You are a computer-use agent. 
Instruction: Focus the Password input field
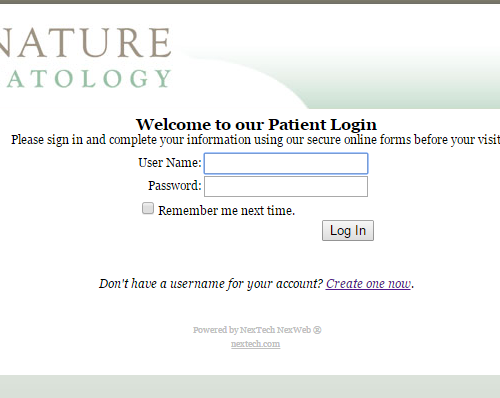pos(286,186)
